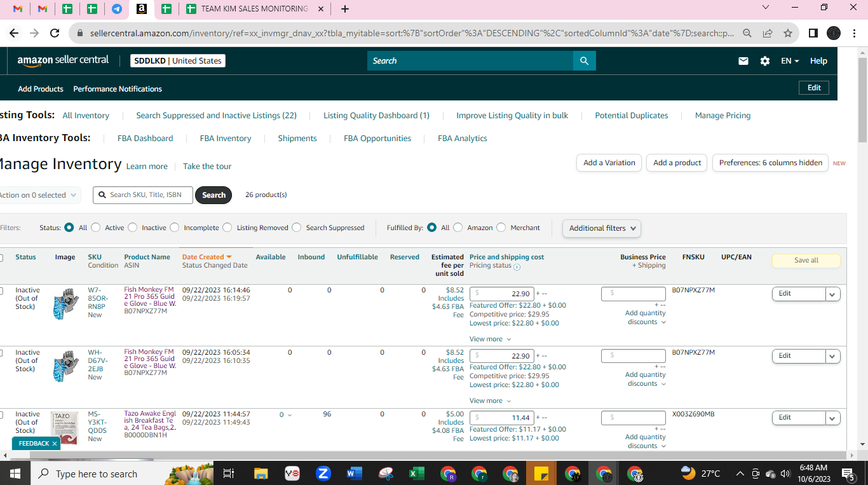Screen dimensions: 868x485
Task: Click the browser back arrow
Action: [x=14, y=33]
